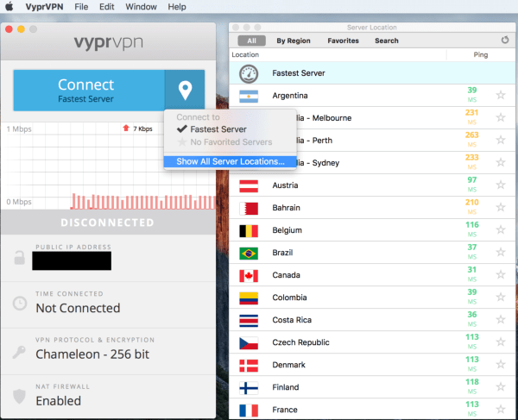Click the Time Connected clock icon
Screen dimensions: 518x420
point(20,303)
